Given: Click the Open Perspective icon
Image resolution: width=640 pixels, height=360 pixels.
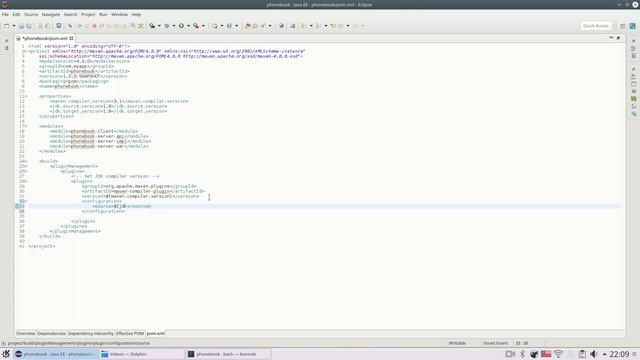Looking at the screenshot, I should tap(622, 26).
